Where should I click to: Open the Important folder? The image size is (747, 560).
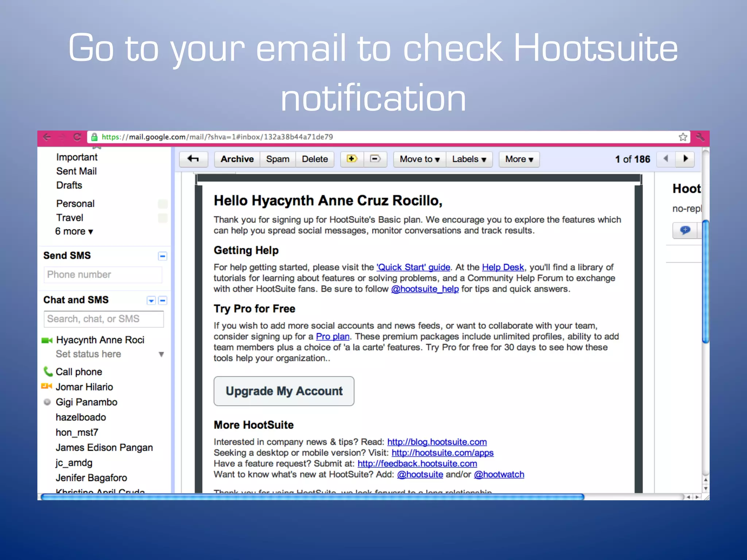coord(77,157)
